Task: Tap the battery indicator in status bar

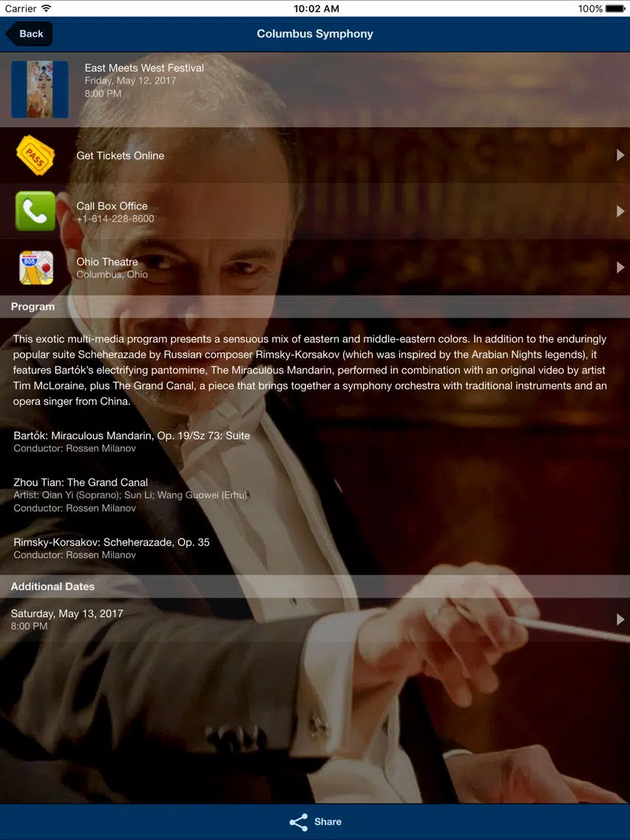Action: (615, 8)
